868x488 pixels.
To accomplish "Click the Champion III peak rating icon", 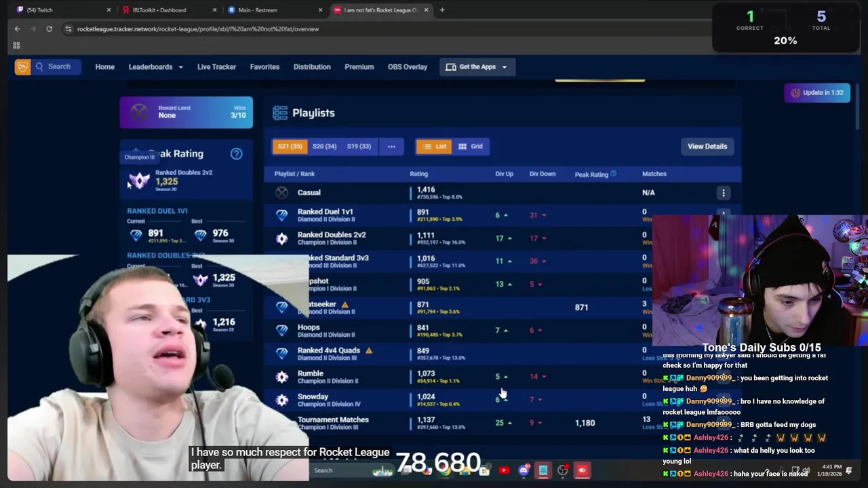I will [139, 181].
